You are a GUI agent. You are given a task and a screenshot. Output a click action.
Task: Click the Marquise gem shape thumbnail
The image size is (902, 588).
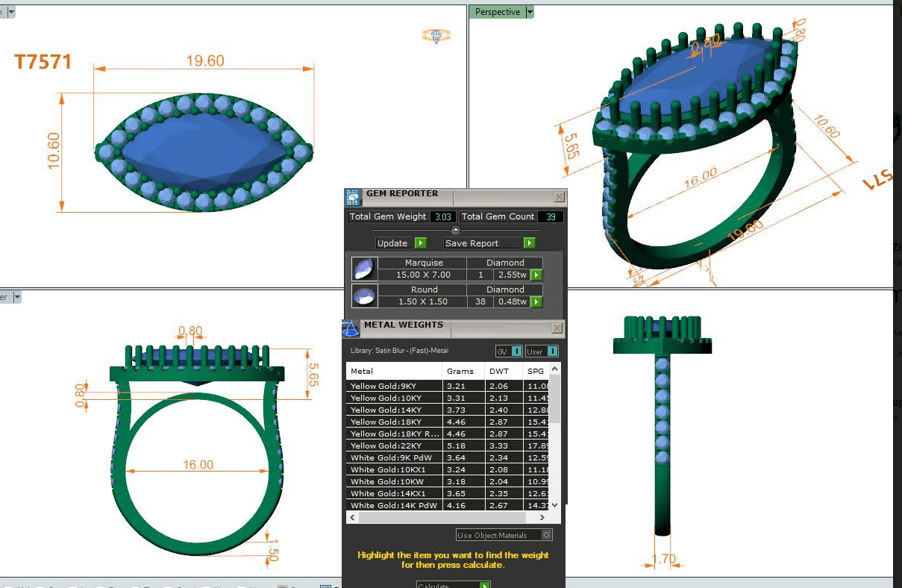click(363, 269)
